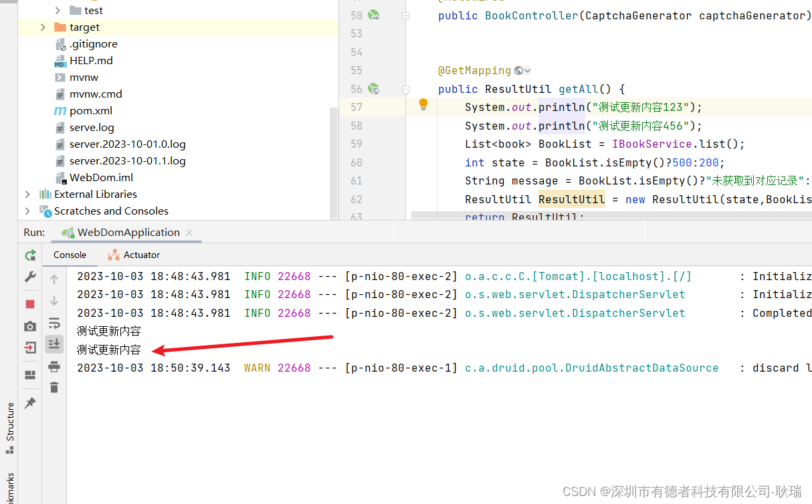Switch to the Actuator tab
Viewport: 812px width, 504px height.
coord(134,255)
